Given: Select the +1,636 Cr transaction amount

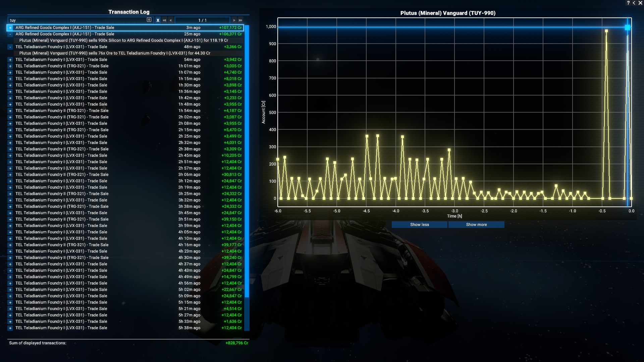Looking at the screenshot, I should (233, 321).
